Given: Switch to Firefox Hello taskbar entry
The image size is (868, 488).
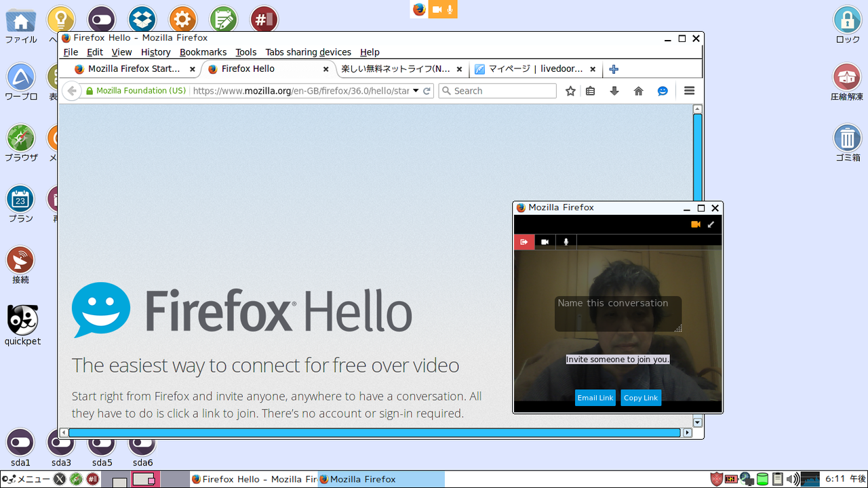Looking at the screenshot, I should click(x=254, y=479).
